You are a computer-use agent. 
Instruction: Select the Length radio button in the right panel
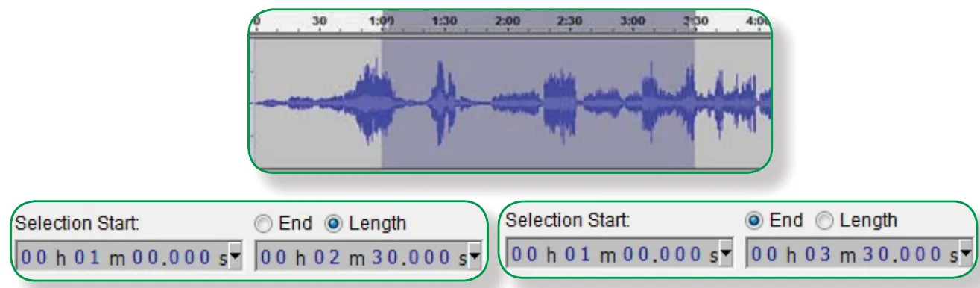pos(823,220)
